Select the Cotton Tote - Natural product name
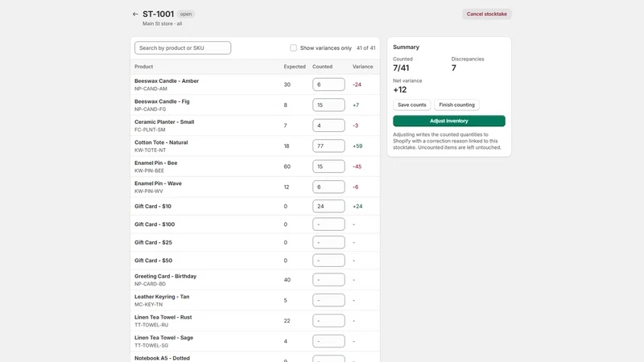Viewport: 644px width, 362px height. tap(161, 142)
